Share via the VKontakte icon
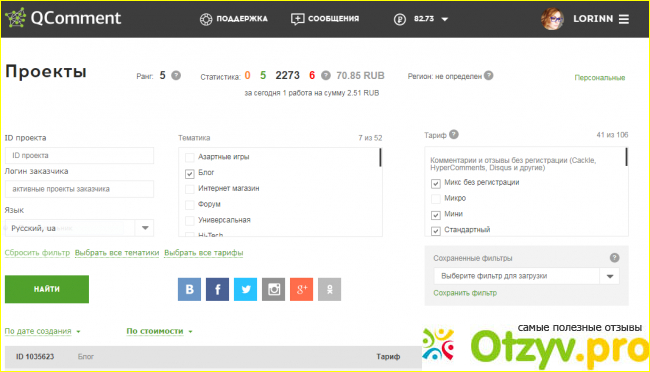Viewport: 650px width, 372px height. click(x=189, y=289)
